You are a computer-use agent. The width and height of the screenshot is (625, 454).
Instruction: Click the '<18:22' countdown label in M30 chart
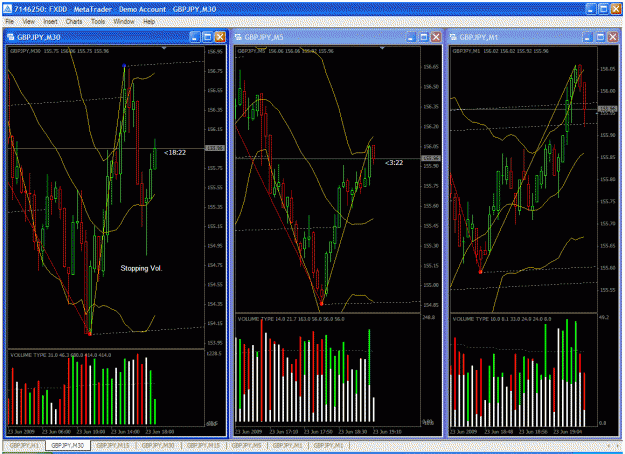tap(175, 153)
